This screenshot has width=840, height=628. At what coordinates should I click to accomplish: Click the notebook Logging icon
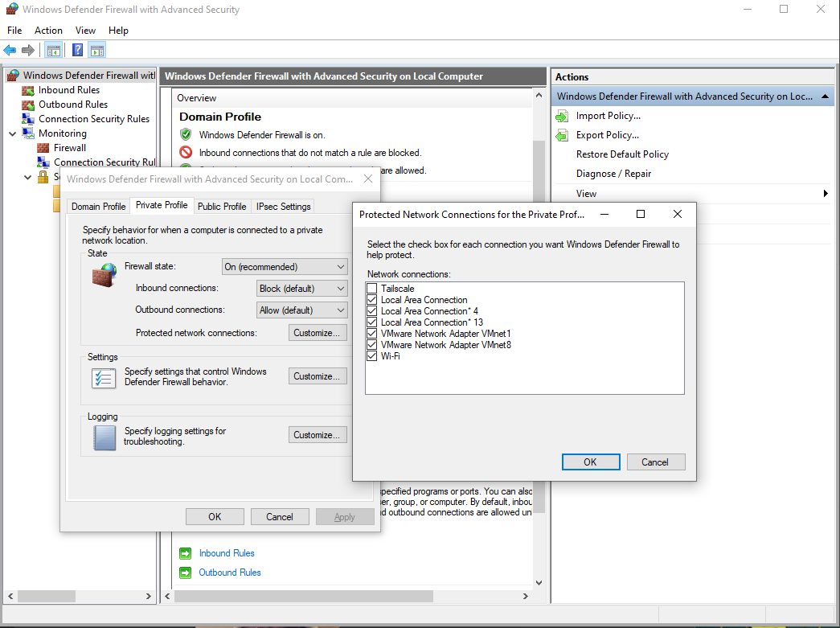point(104,437)
